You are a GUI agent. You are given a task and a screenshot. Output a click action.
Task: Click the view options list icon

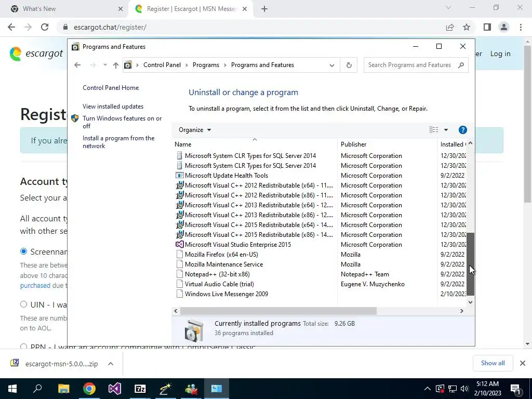point(434,130)
